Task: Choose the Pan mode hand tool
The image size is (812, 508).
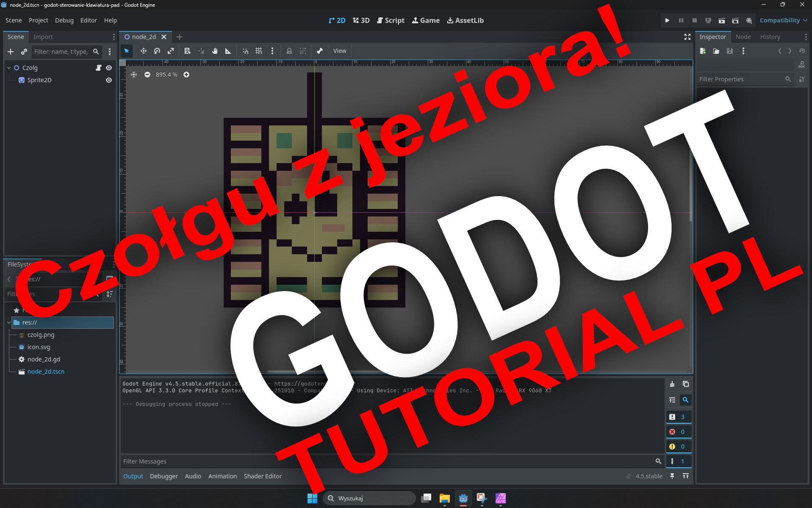Action: [x=215, y=51]
